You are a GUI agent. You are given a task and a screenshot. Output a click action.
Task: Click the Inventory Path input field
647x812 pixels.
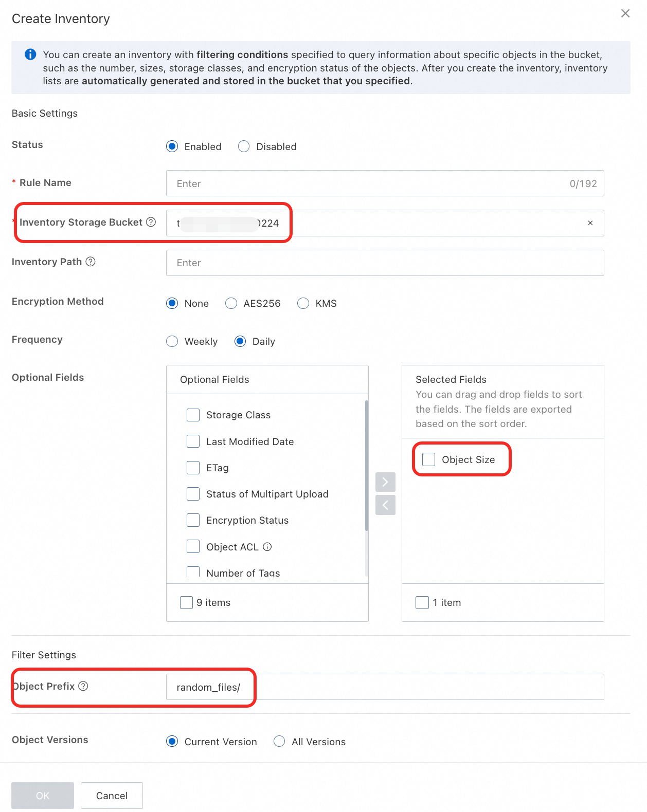[385, 263]
